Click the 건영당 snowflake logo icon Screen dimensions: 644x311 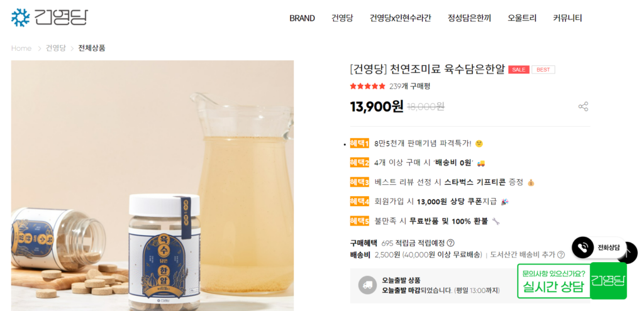(x=21, y=18)
